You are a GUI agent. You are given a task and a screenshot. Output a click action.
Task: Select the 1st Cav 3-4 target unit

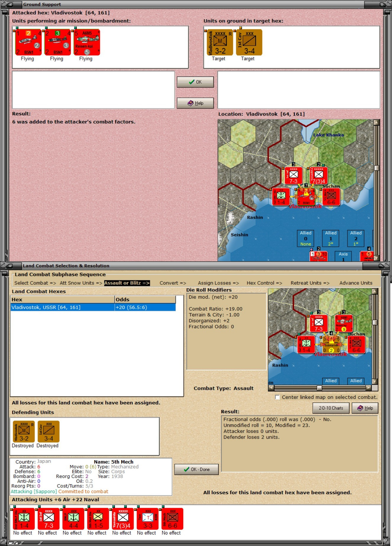249,42
